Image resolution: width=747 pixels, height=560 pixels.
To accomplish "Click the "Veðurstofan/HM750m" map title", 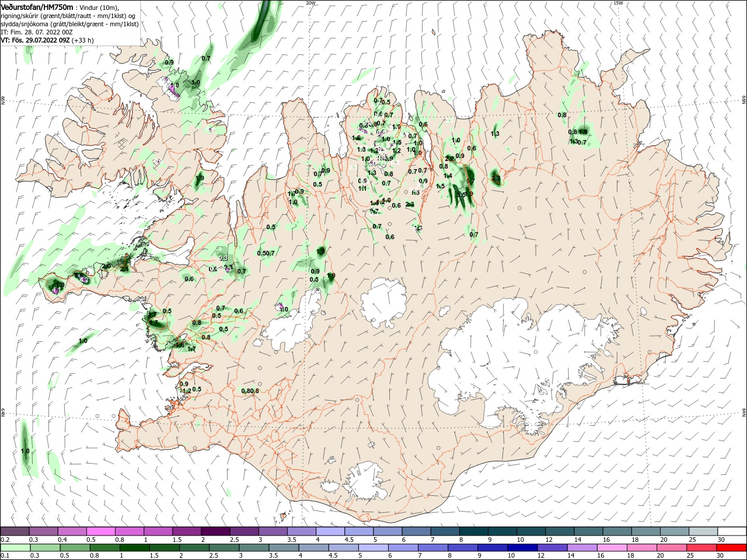I will [37, 7].
